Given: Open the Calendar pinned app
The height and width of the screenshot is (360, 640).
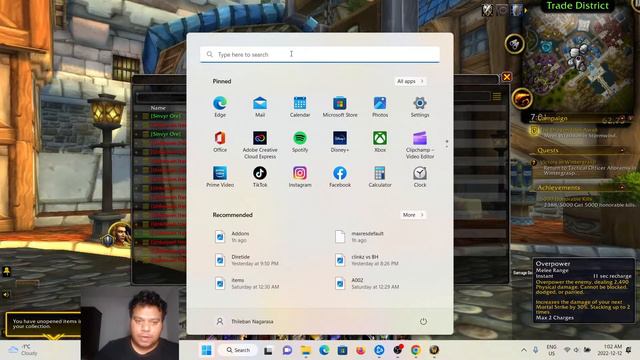Looking at the screenshot, I should pyautogui.click(x=300, y=107).
